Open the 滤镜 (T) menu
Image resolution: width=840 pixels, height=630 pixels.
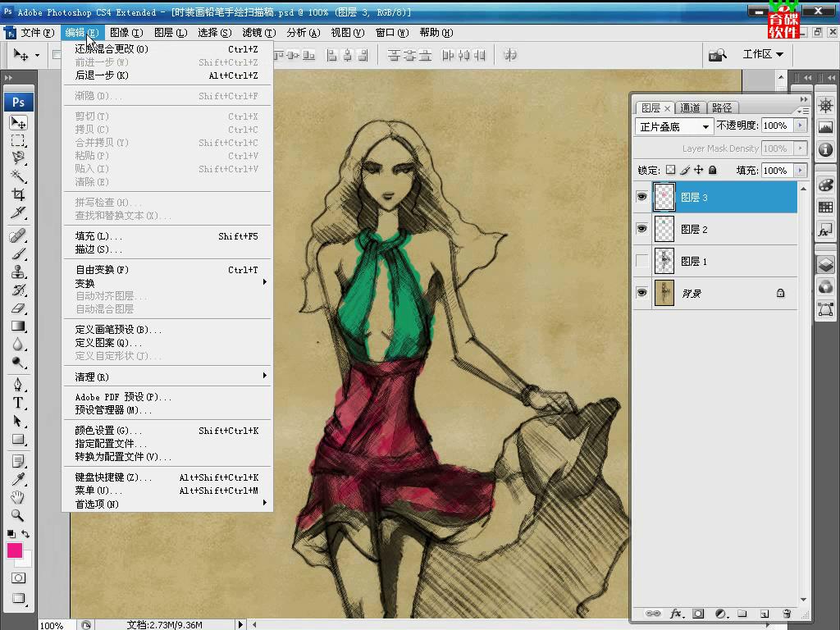[258, 33]
